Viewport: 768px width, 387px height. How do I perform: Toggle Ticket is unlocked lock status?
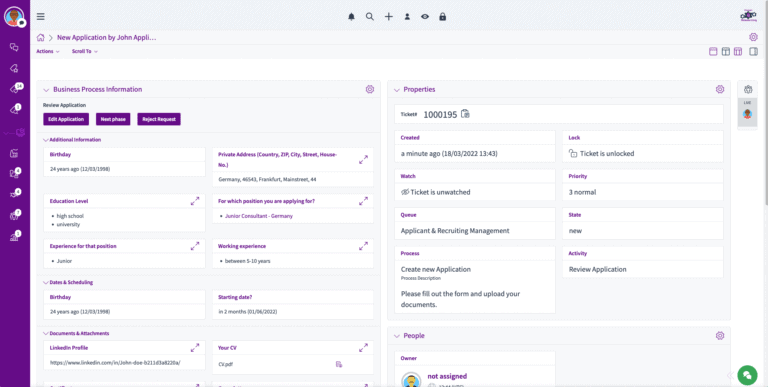(601, 153)
